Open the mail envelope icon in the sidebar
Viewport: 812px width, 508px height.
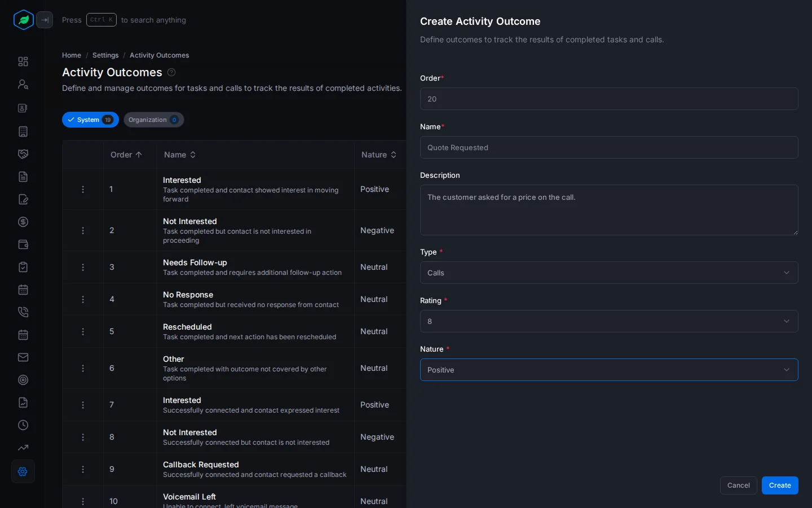click(x=23, y=357)
